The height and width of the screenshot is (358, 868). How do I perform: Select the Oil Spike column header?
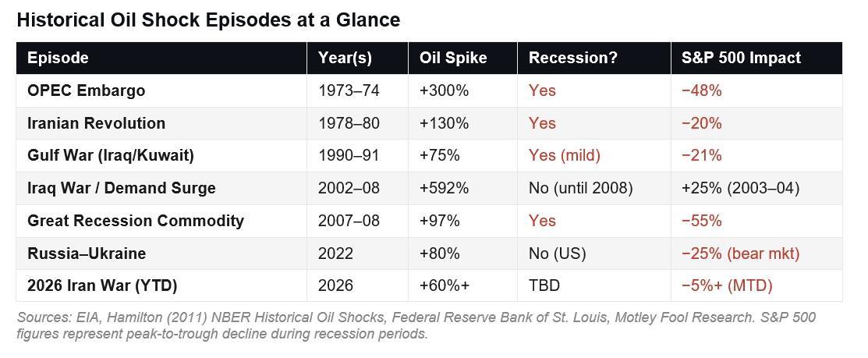[452, 58]
